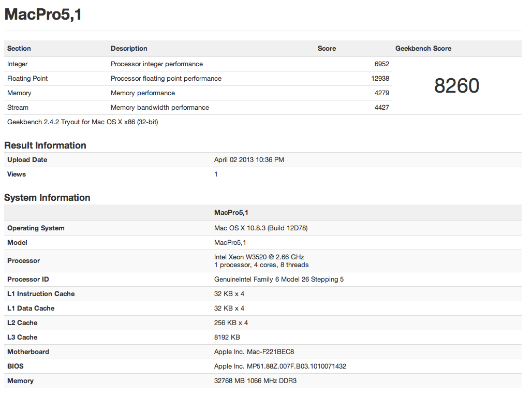Select the Section column header

click(x=19, y=49)
